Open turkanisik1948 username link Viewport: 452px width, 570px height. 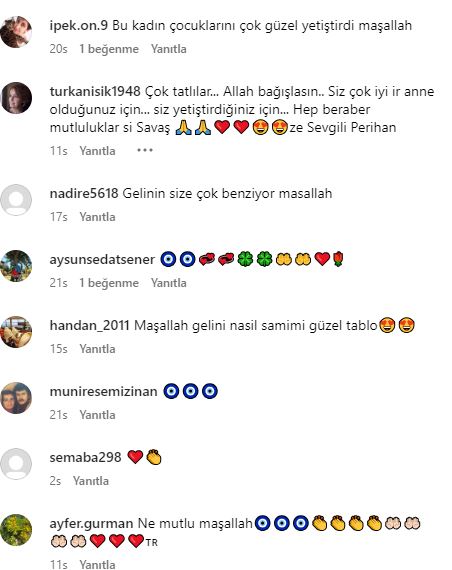[x=95, y=91]
